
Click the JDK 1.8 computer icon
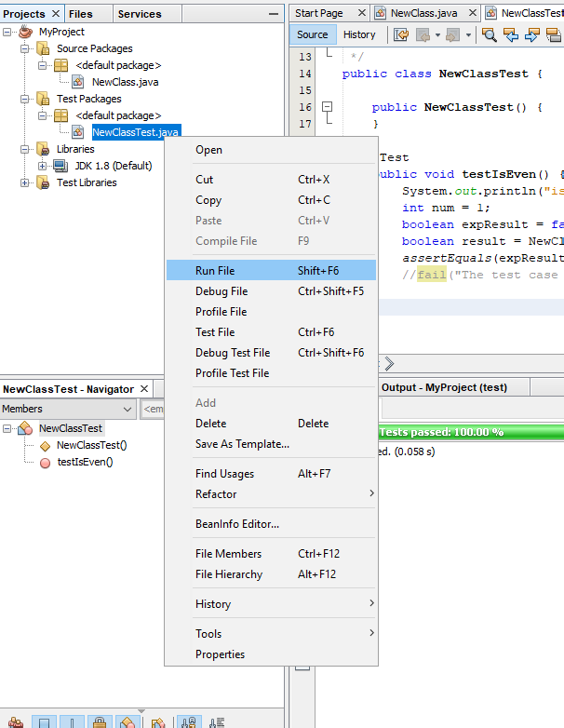tap(60, 166)
